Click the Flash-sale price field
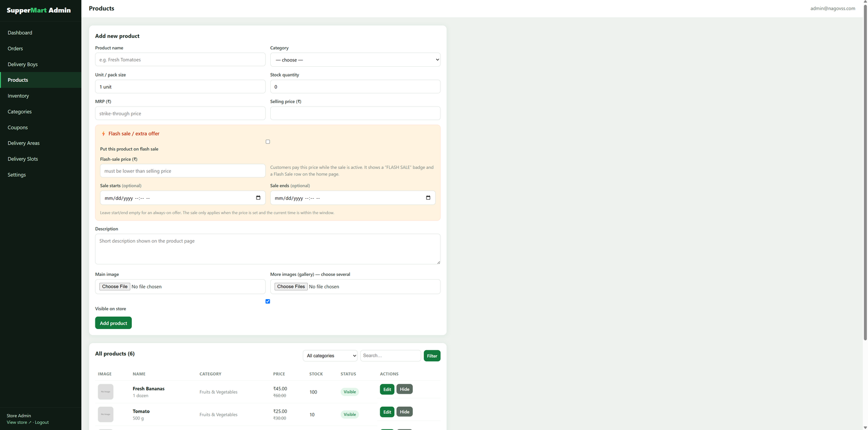The width and height of the screenshot is (868, 430). 183,171
